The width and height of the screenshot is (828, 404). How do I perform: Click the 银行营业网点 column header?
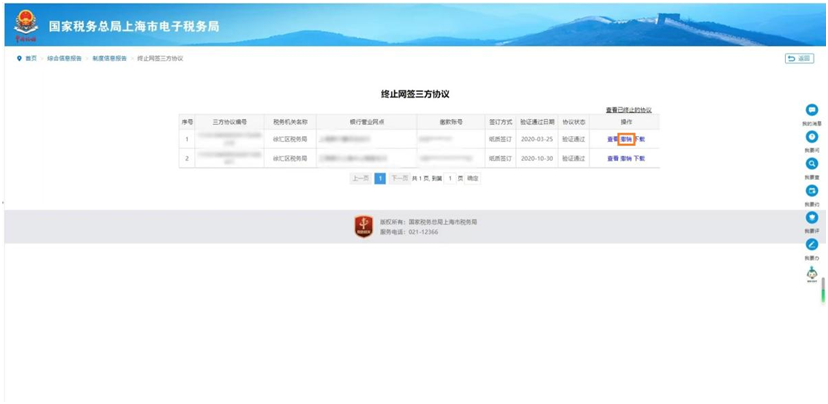(366, 121)
